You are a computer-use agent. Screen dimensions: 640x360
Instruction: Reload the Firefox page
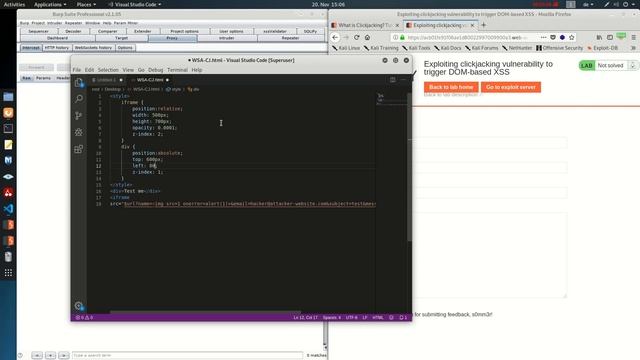pyautogui.click(x=356, y=37)
